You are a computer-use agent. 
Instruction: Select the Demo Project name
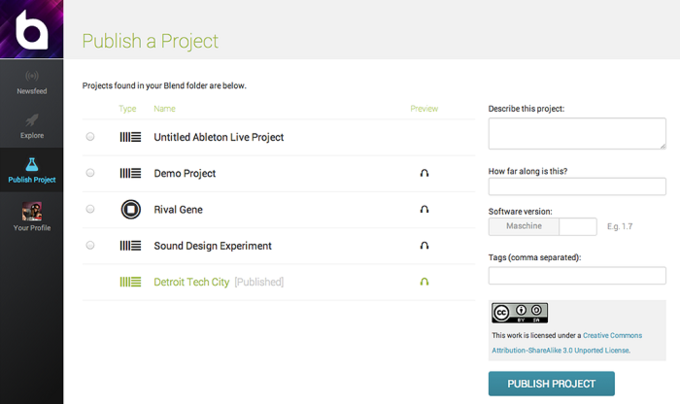point(185,173)
